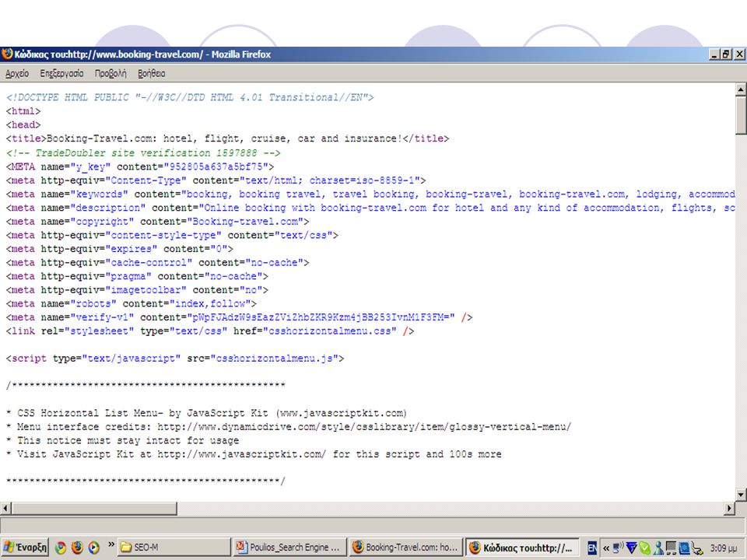Click the content-style-type meta line
This screenshot has height=560, width=747.
click(x=172, y=235)
